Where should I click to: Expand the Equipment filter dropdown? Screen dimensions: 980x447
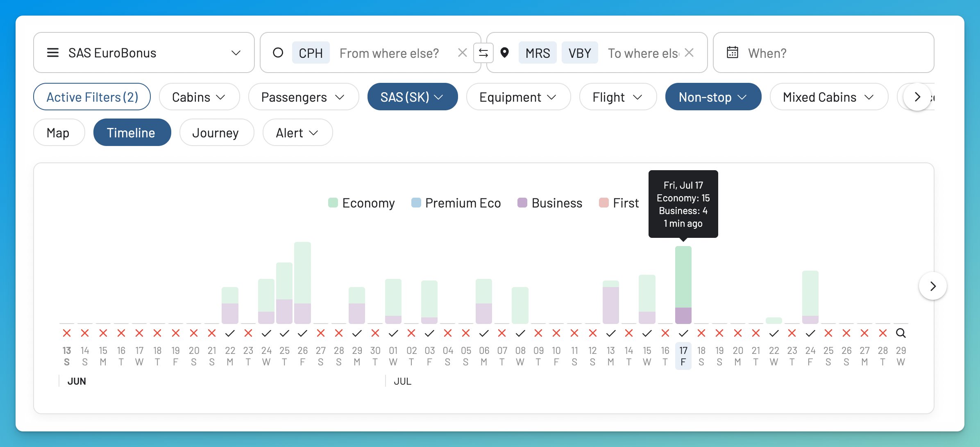(518, 97)
